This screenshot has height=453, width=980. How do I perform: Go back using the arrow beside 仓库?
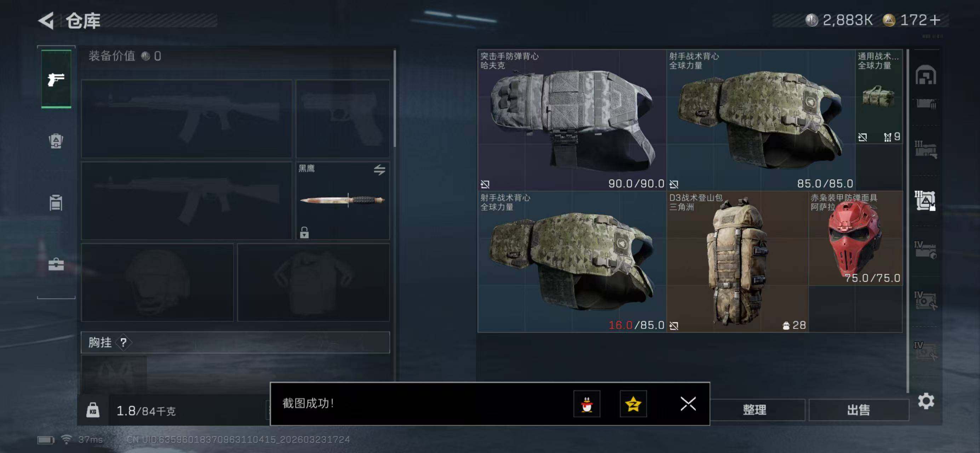[46, 21]
